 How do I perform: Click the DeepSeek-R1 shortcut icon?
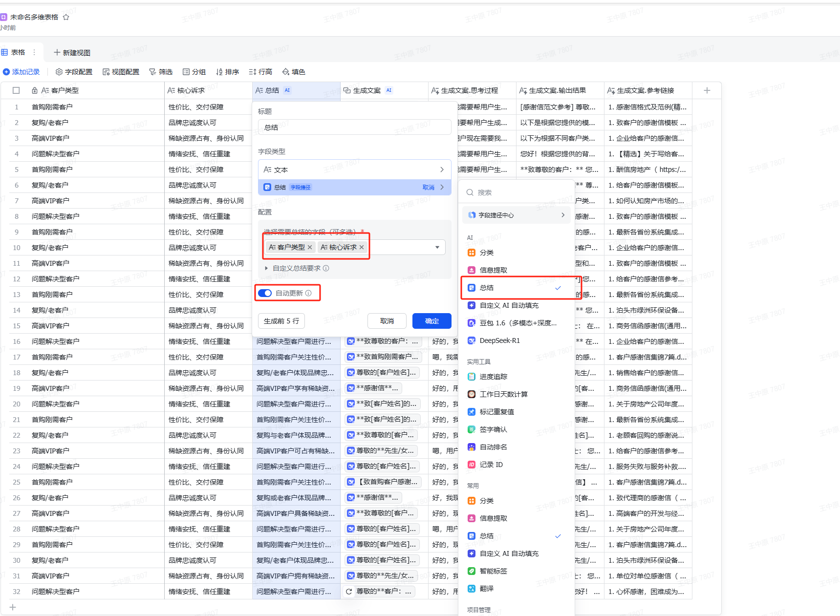coord(472,340)
